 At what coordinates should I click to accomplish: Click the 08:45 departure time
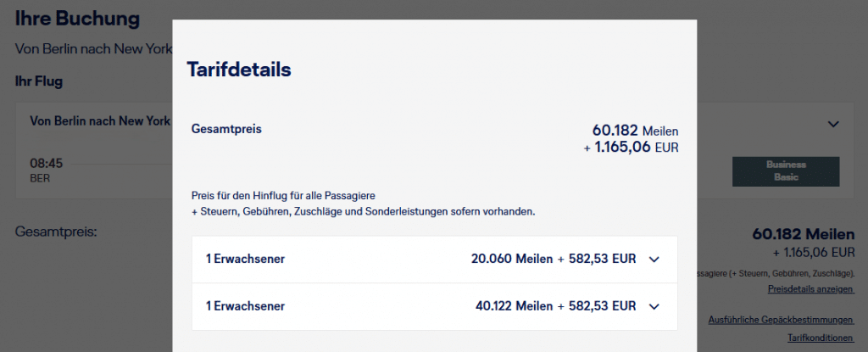coord(47,163)
